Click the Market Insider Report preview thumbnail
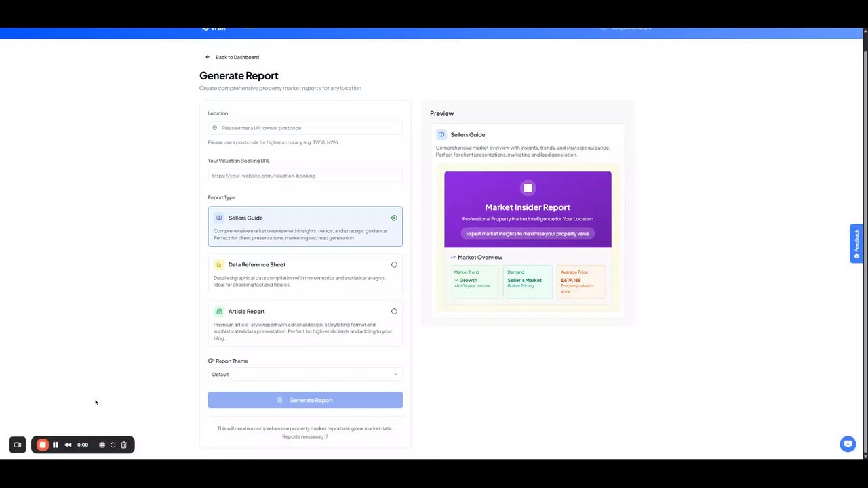The height and width of the screenshot is (488, 868). point(528,239)
